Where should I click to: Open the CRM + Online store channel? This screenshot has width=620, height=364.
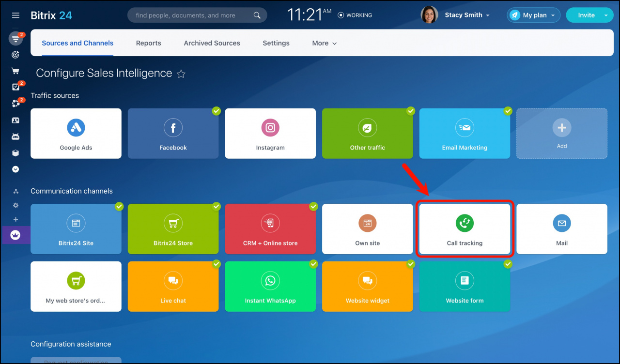[x=270, y=229]
